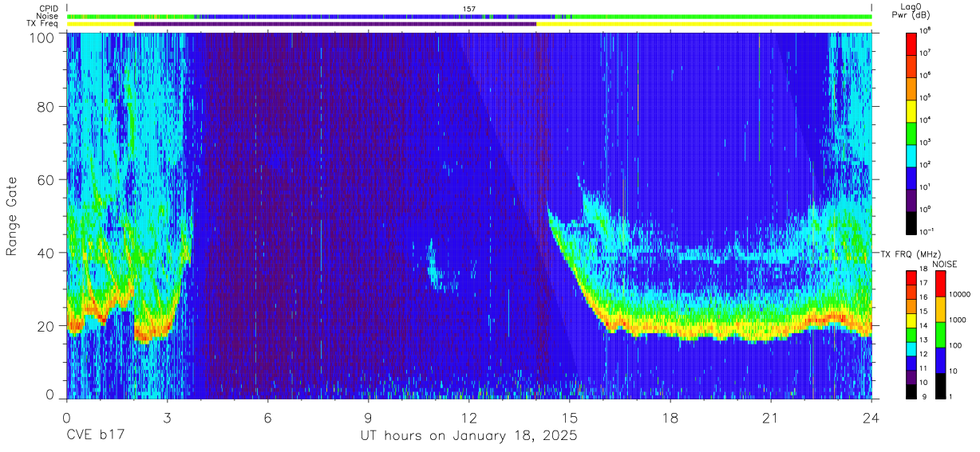Screen dimensions: 980x452
Task: Click the blue segment of NOISE colorbar
Action: pos(940,360)
